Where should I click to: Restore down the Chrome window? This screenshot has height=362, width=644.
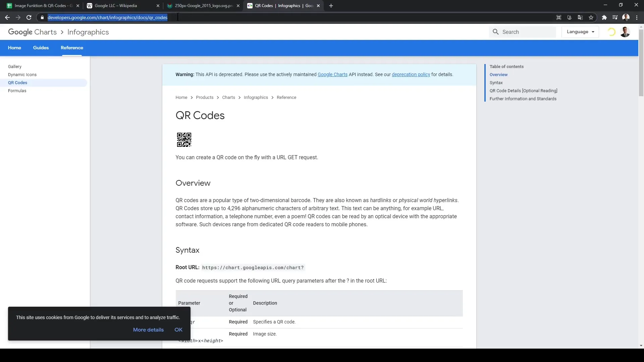tap(621, 5)
